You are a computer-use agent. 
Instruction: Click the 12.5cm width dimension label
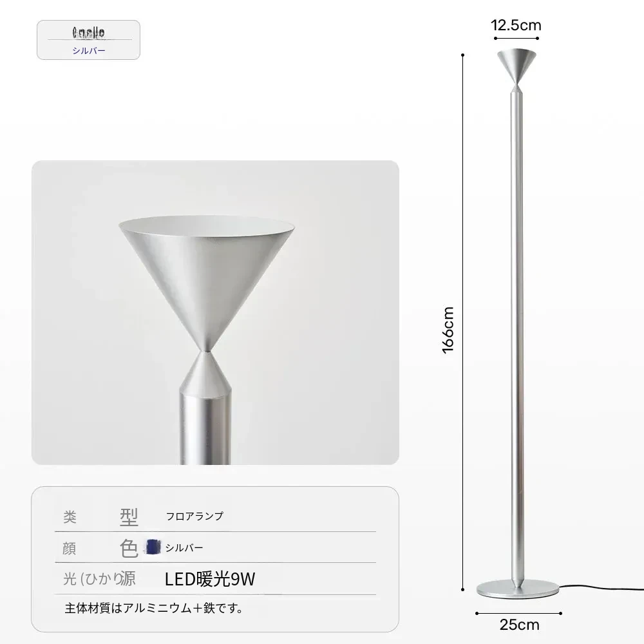click(516, 26)
